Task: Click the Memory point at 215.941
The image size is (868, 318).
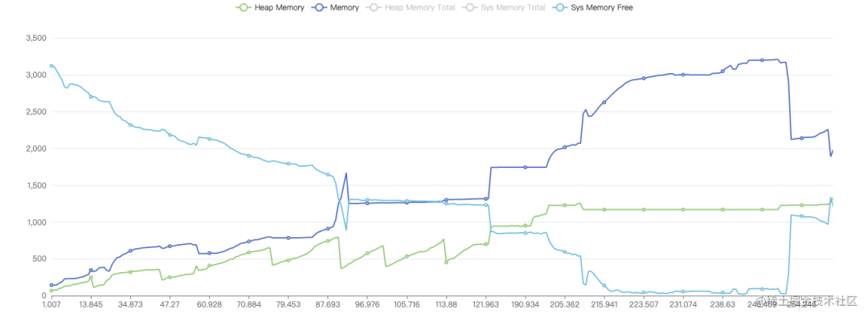Action: [604, 102]
